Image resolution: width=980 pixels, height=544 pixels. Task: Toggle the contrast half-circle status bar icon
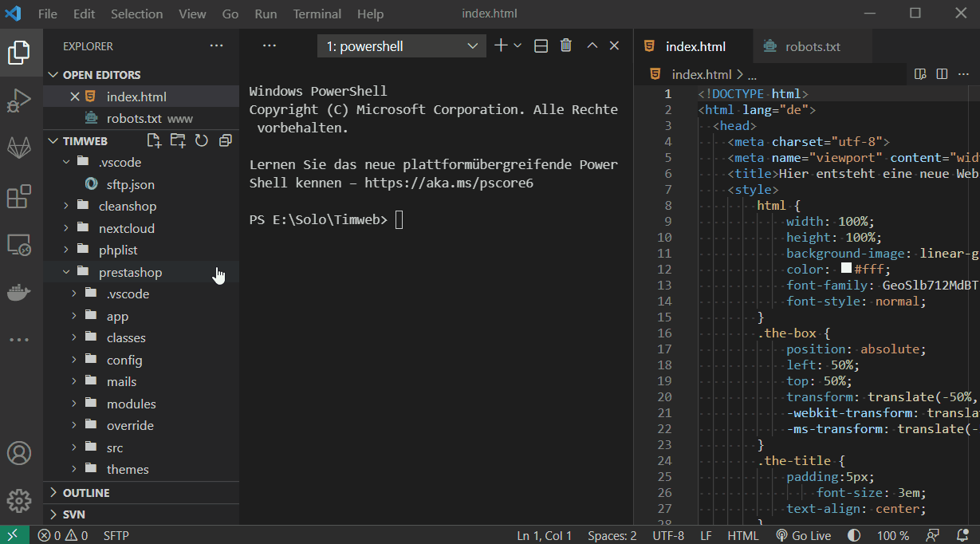854,535
